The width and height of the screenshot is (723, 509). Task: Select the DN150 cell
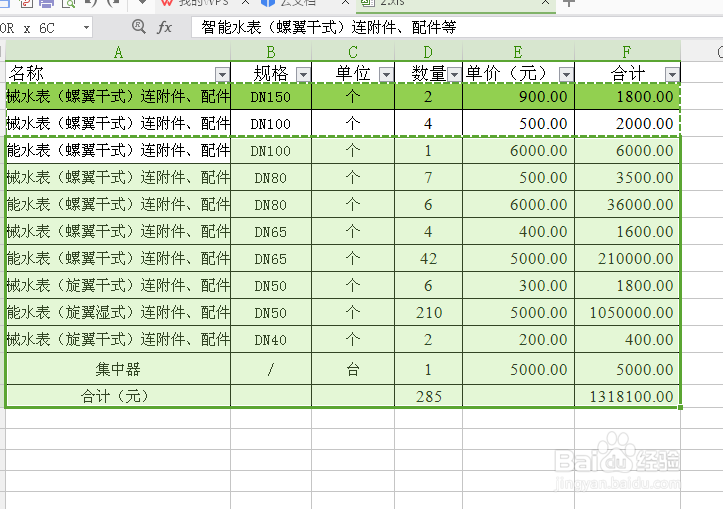pos(271,96)
